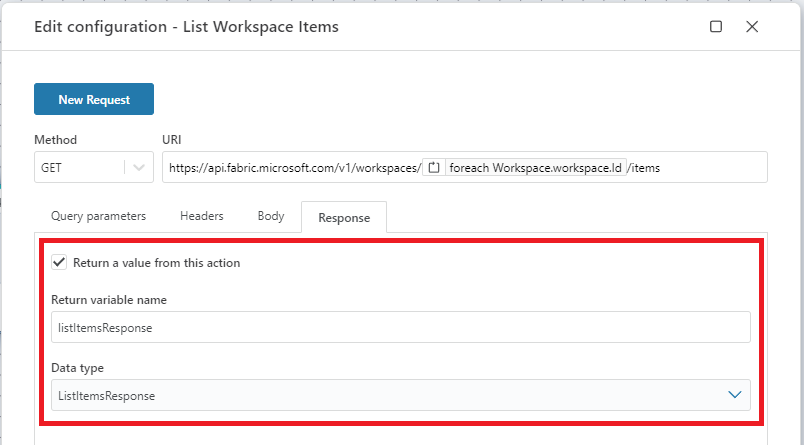Open the Data type ListItemsResponse dropdown
The width and height of the screenshot is (804, 445).
[400, 395]
